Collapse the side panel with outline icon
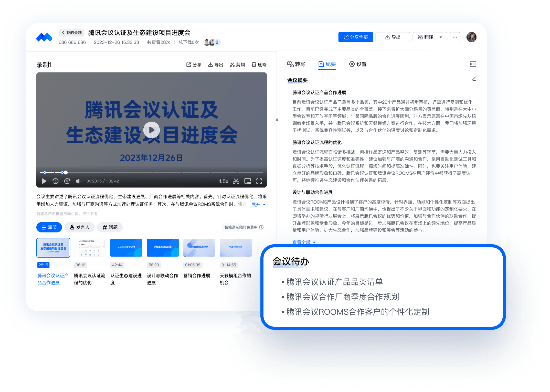 (473, 64)
